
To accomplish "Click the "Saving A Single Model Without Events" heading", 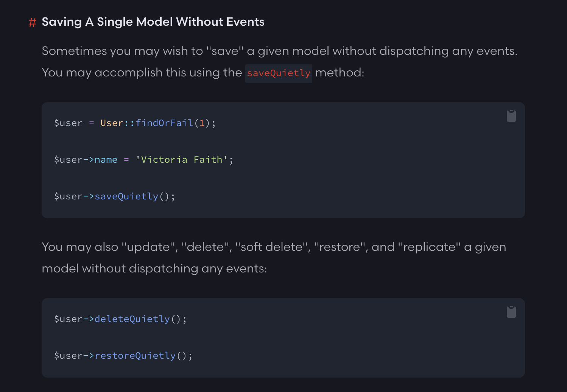I will point(153,22).
